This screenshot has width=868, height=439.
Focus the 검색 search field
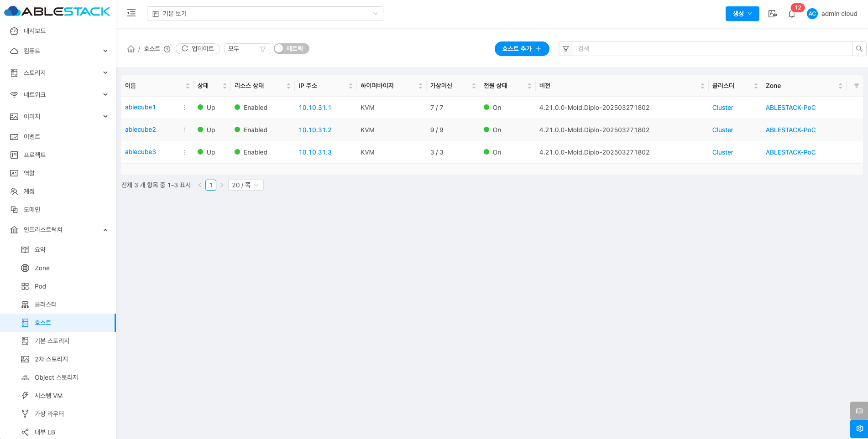(712, 49)
